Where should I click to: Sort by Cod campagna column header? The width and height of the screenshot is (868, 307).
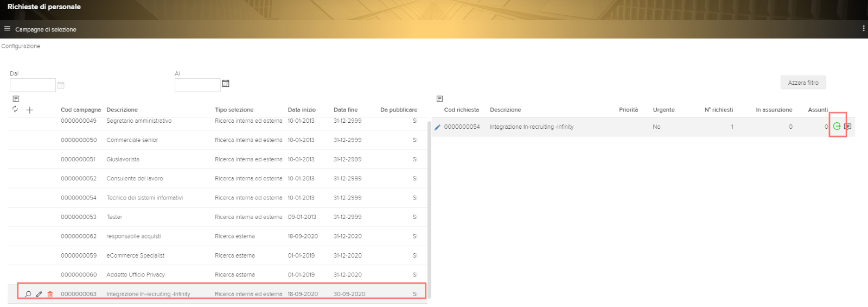81,110
